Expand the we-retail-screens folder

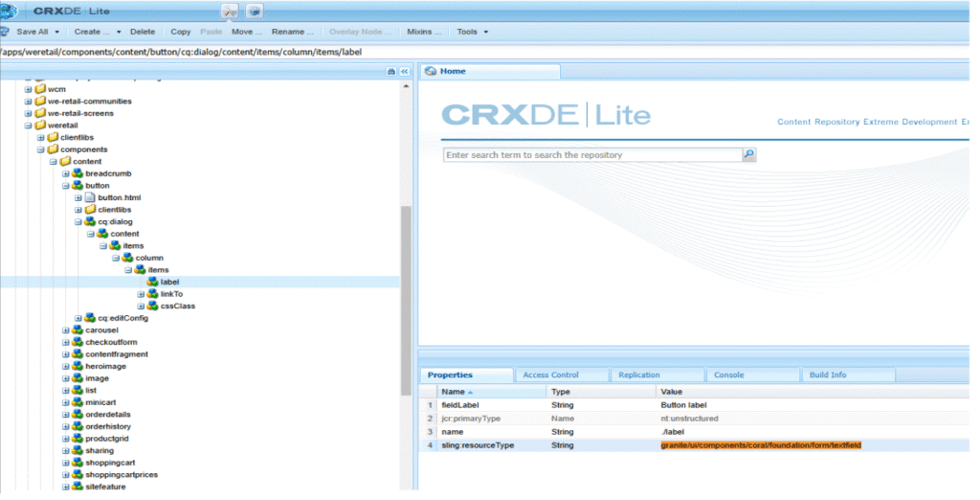pyautogui.click(x=28, y=113)
